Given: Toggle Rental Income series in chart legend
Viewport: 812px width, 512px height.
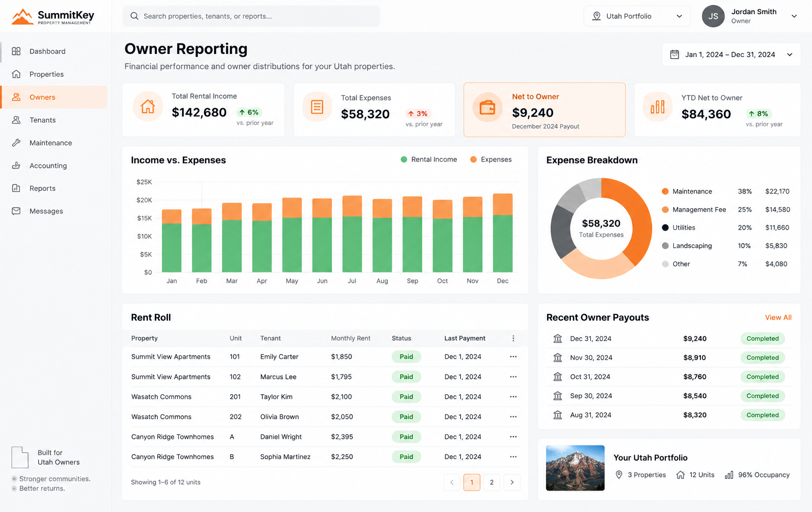Looking at the screenshot, I should [429, 159].
